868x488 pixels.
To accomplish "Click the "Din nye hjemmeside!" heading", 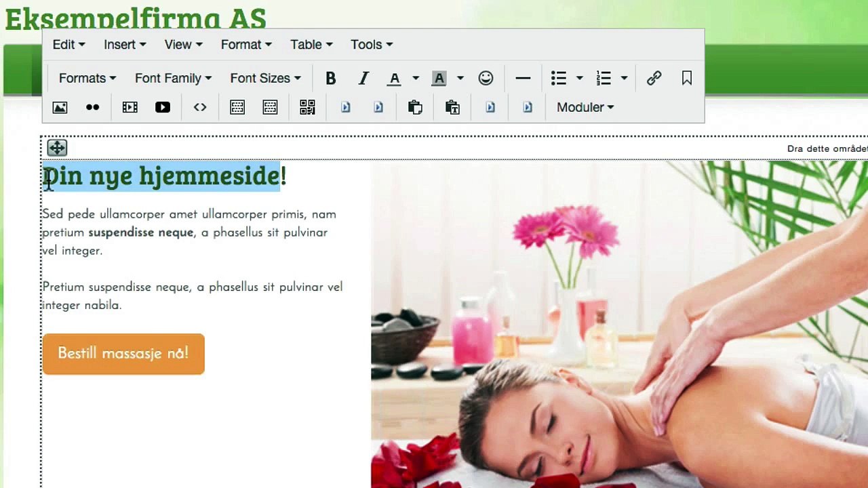I will (x=165, y=176).
